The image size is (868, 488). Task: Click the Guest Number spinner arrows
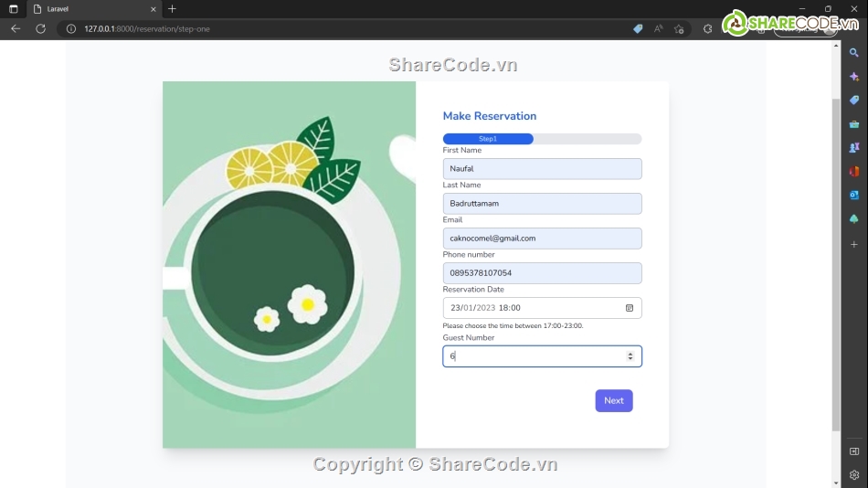pos(630,356)
